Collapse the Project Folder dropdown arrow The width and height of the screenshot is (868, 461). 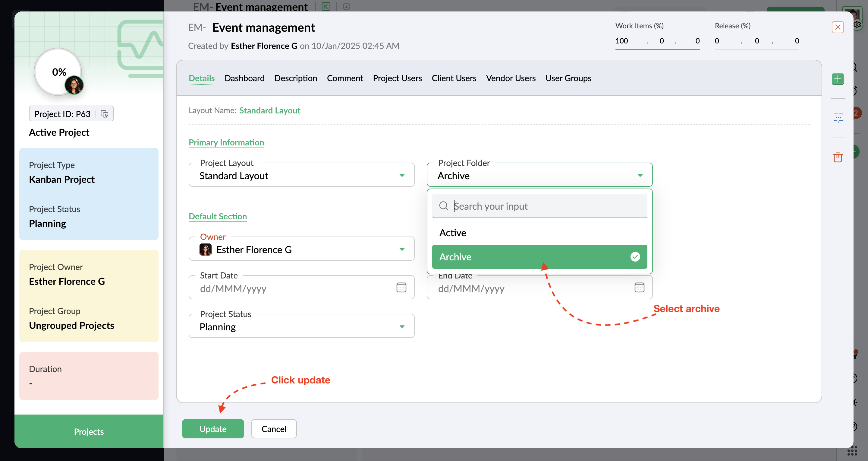640,175
